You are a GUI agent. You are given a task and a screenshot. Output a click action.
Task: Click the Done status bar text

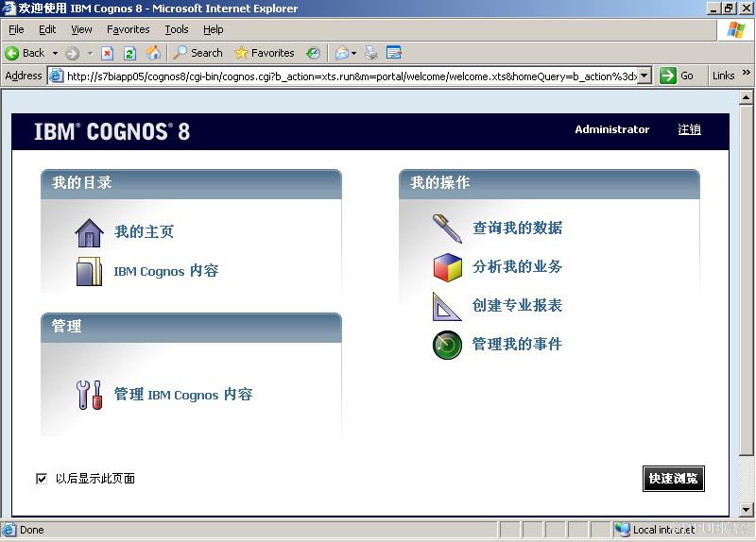[32, 530]
